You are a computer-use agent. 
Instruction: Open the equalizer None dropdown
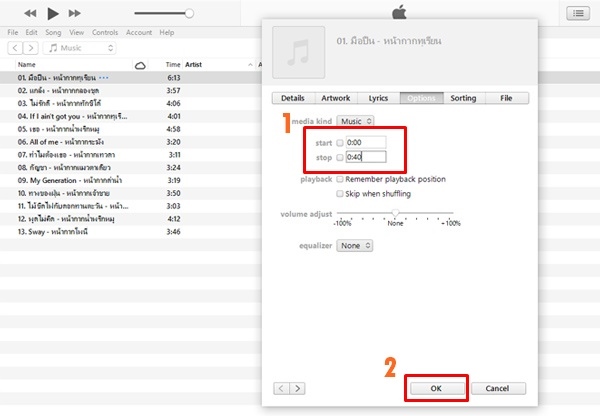[355, 245]
